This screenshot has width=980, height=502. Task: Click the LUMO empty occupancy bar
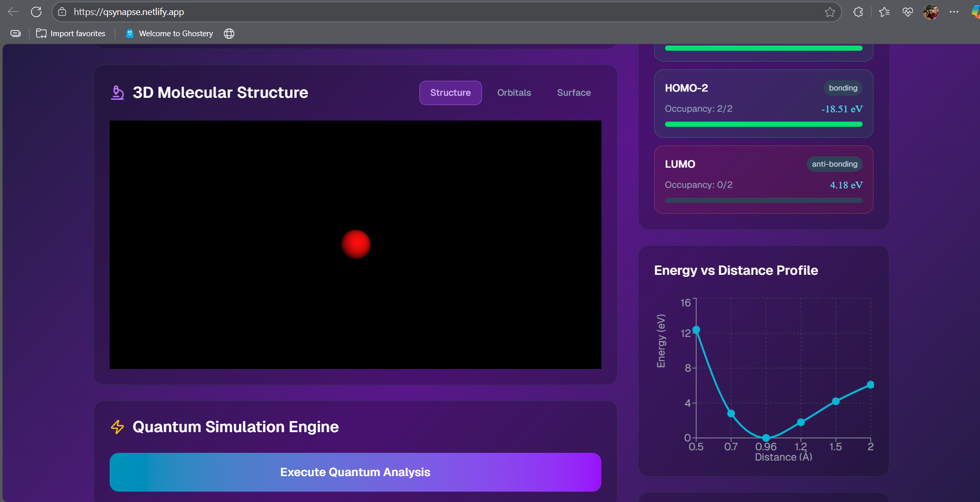pos(764,200)
